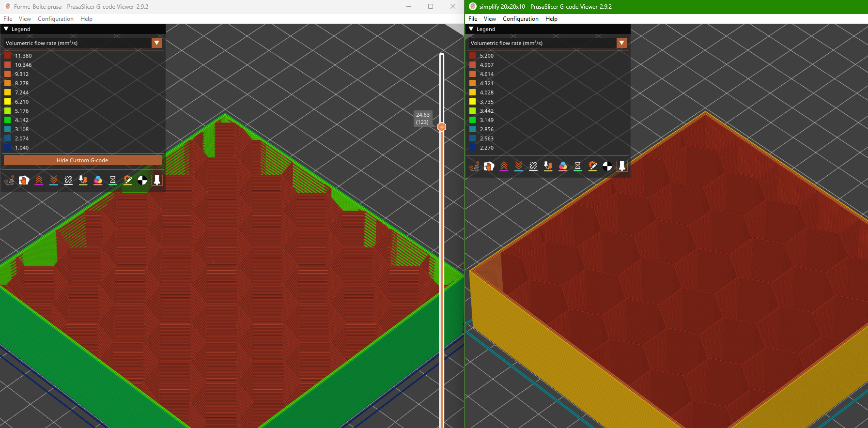Toggle Deretractions down-arrows icon in simplify window
The height and width of the screenshot is (428, 868).
click(x=519, y=166)
